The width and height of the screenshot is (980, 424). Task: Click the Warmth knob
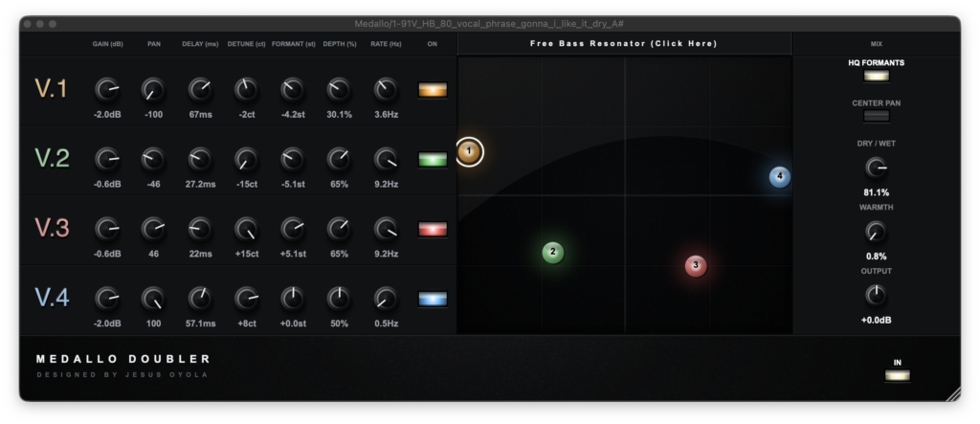(x=877, y=232)
